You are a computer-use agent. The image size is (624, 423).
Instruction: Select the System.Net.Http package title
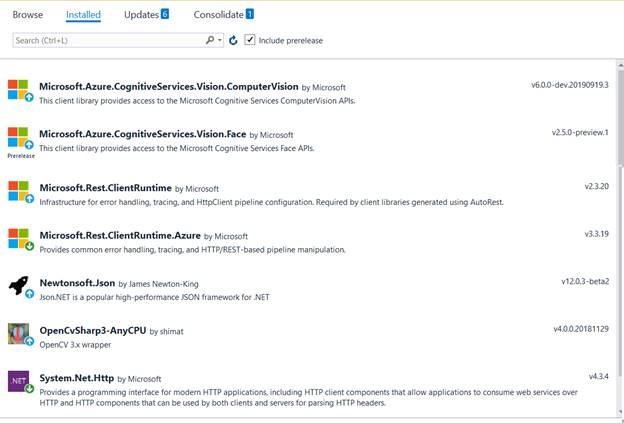tap(76, 379)
